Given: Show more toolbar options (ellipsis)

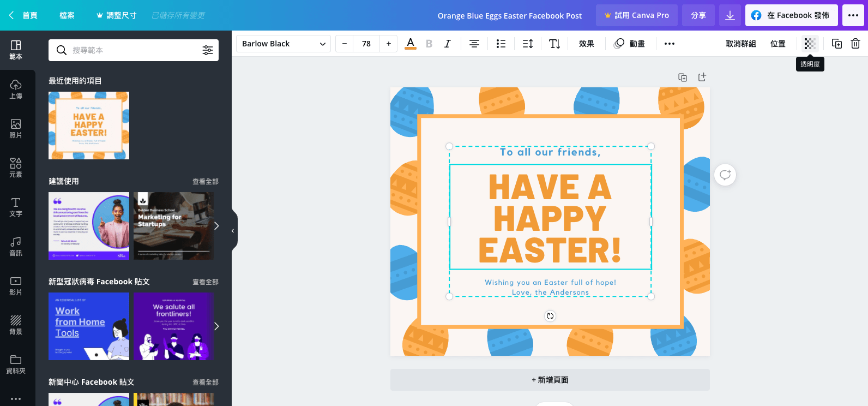Looking at the screenshot, I should click(670, 44).
